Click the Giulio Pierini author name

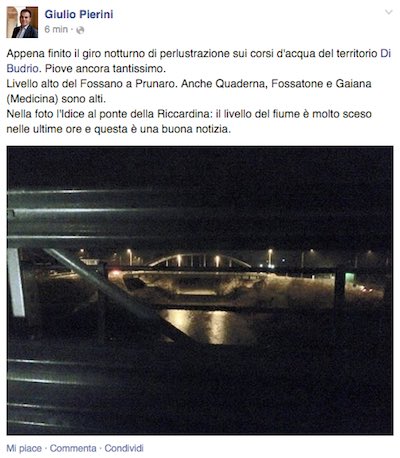[79, 14]
